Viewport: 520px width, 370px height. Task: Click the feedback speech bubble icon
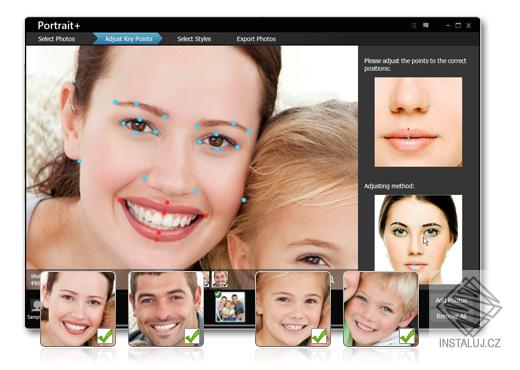(426, 25)
